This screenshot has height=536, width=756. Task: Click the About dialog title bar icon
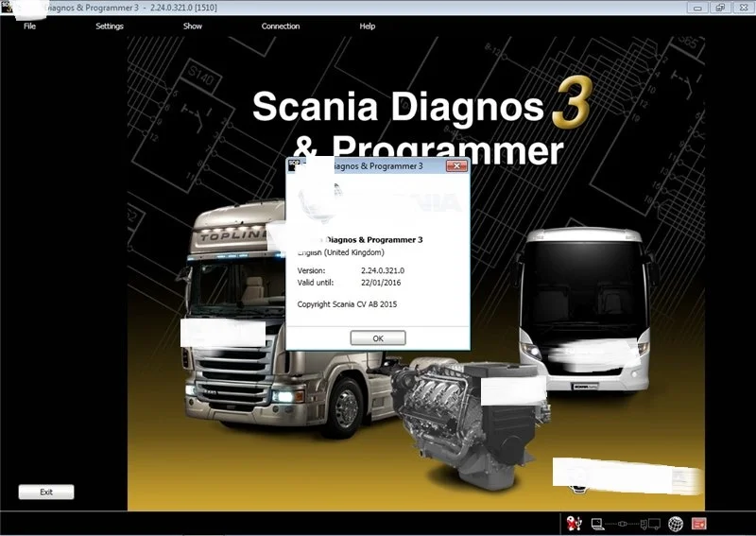(x=294, y=165)
